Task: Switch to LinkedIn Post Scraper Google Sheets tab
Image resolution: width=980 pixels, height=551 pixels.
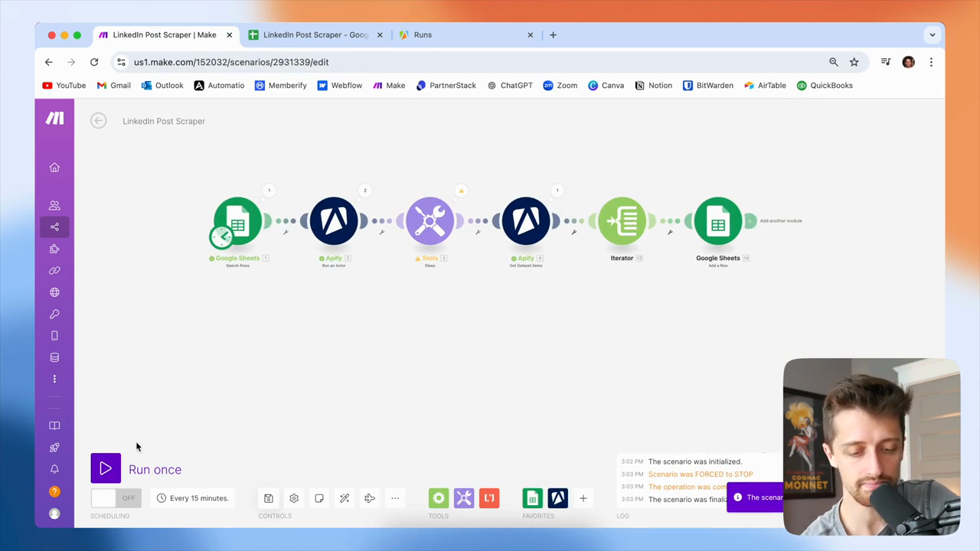Action: (315, 34)
